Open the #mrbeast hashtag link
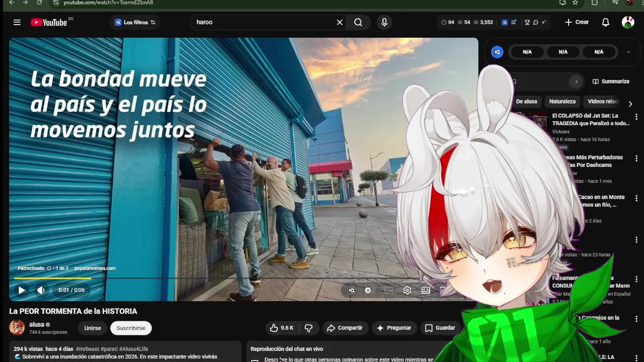This screenshot has width=644, height=362. pyautogui.click(x=88, y=349)
